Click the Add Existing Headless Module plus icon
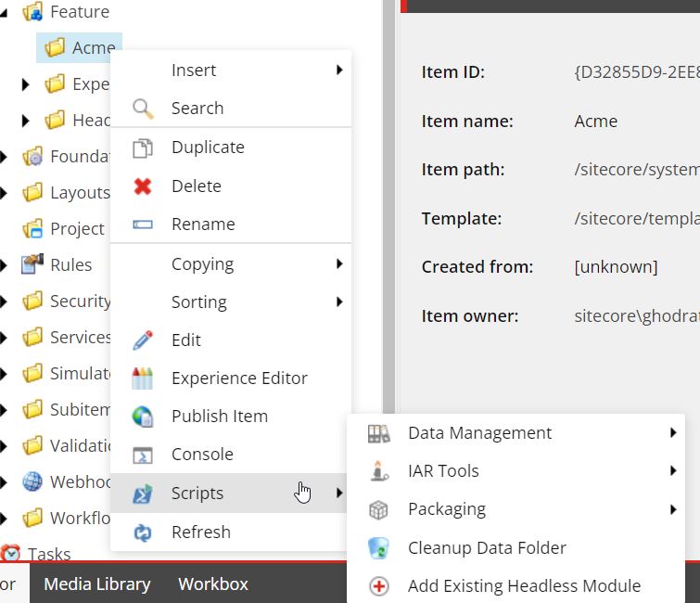The image size is (700, 603). click(379, 586)
